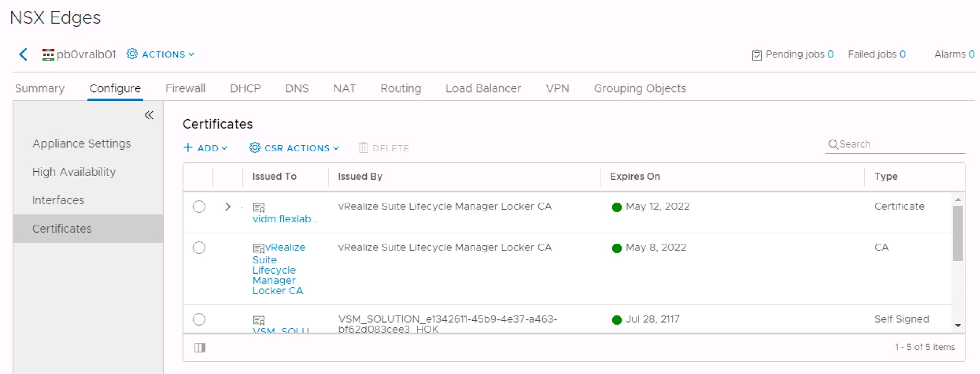980x374 pixels.
Task: Click Failed jobs 0 link
Action: point(877,54)
